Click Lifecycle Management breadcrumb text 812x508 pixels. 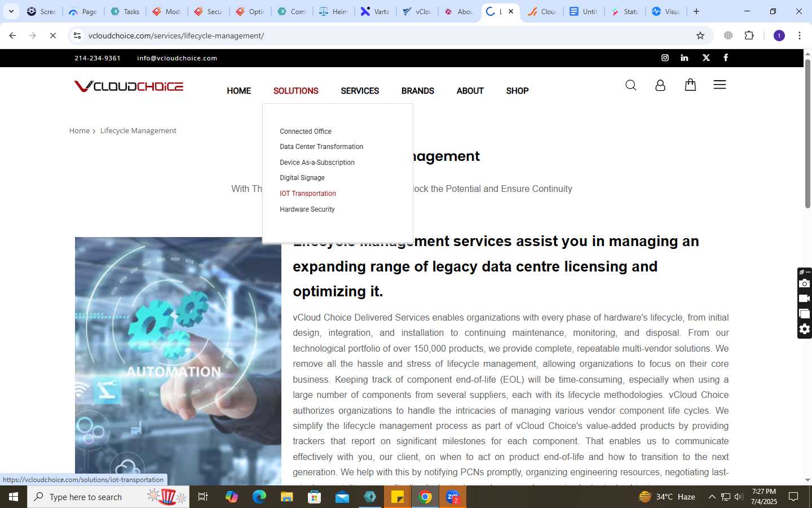[x=138, y=130]
